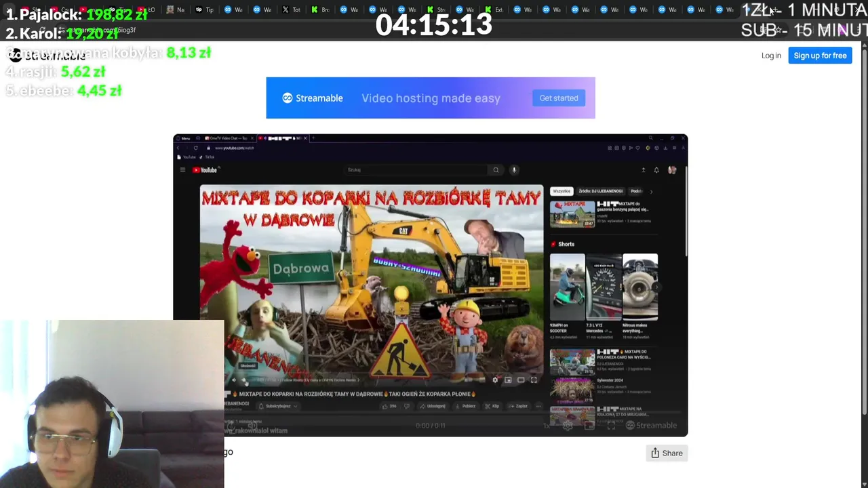868x488 pixels.
Task: Switch to the 'Na' browser tab
Action: tap(176, 9)
